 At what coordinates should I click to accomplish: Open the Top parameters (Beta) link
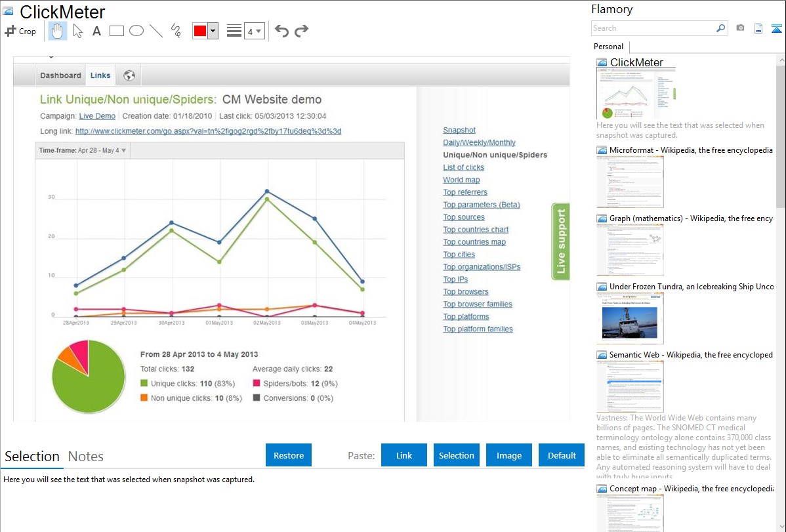(x=481, y=205)
